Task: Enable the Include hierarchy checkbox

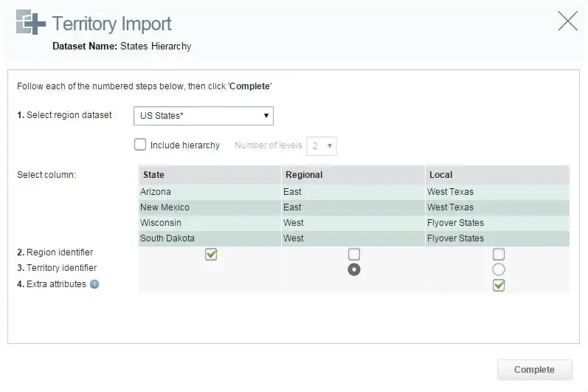Action: pyautogui.click(x=140, y=145)
